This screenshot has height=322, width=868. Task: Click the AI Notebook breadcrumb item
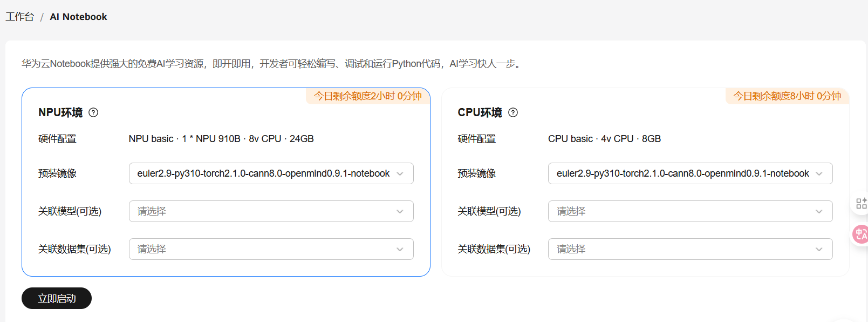tap(78, 17)
